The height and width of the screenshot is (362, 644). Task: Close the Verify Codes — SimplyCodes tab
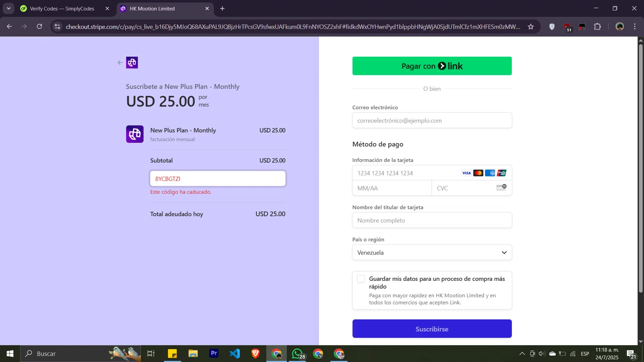[107, 9]
